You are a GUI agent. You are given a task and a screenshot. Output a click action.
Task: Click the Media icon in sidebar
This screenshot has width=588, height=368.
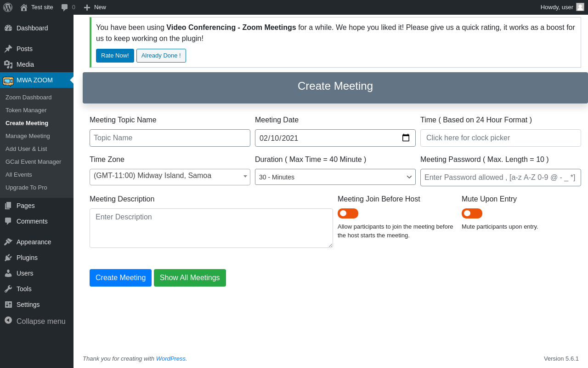[8, 64]
